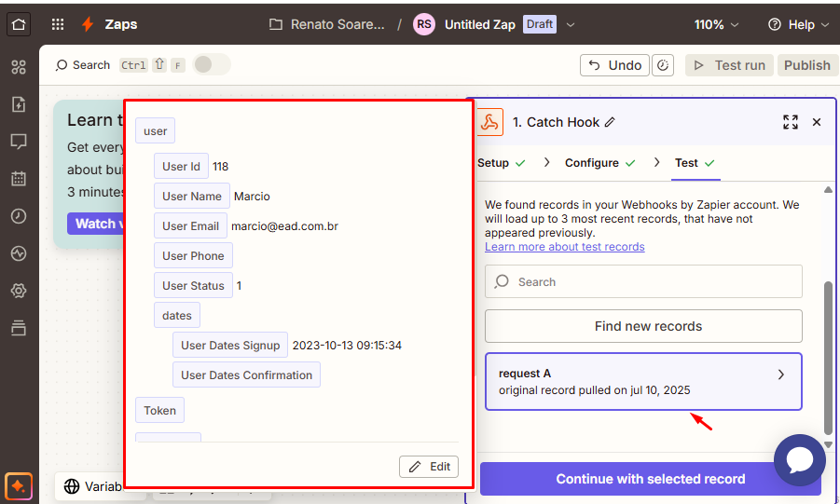The height and width of the screenshot is (504, 840).
Task: Click the Edit button in record popup
Action: click(429, 467)
